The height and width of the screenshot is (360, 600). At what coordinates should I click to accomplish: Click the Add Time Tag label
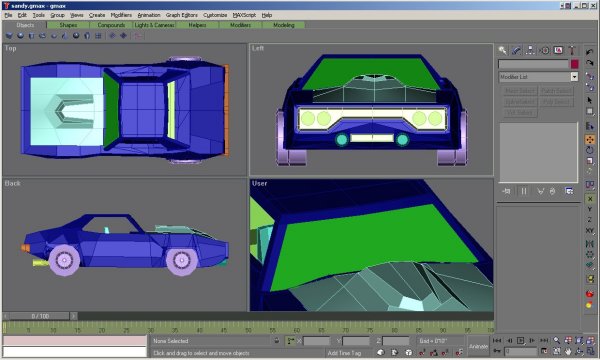click(344, 353)
